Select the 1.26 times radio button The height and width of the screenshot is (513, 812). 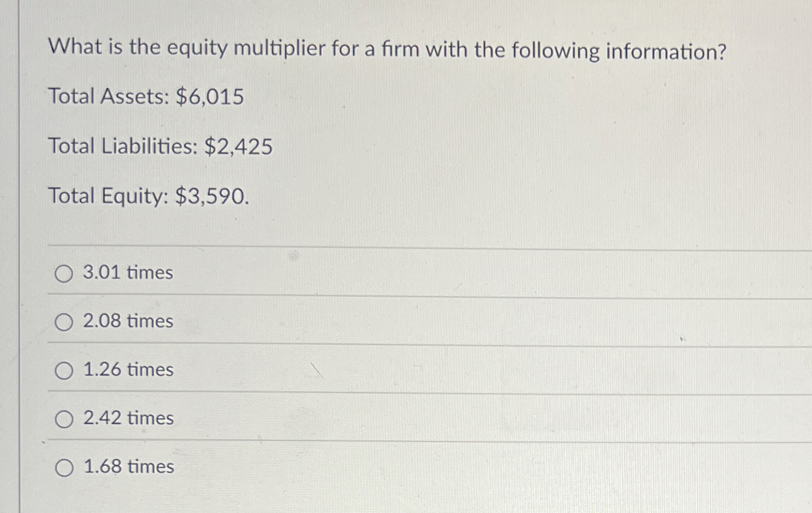(64, 370)
